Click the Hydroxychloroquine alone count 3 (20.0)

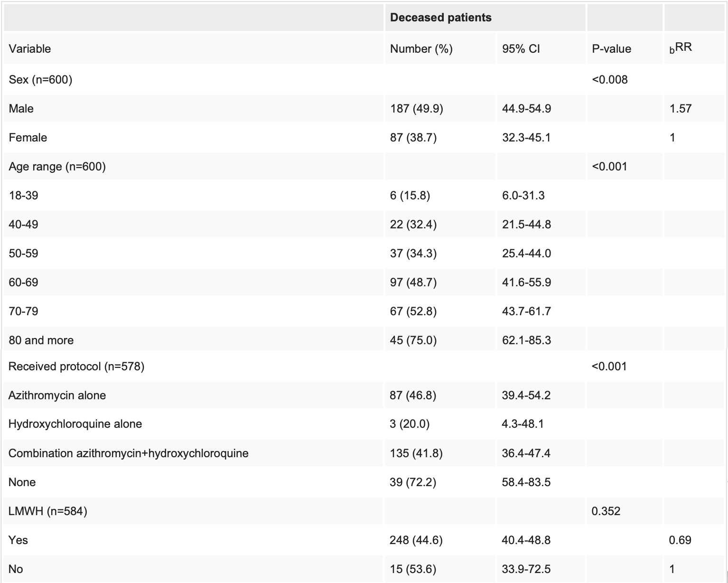pyautogui.click(x=410, y=423)
